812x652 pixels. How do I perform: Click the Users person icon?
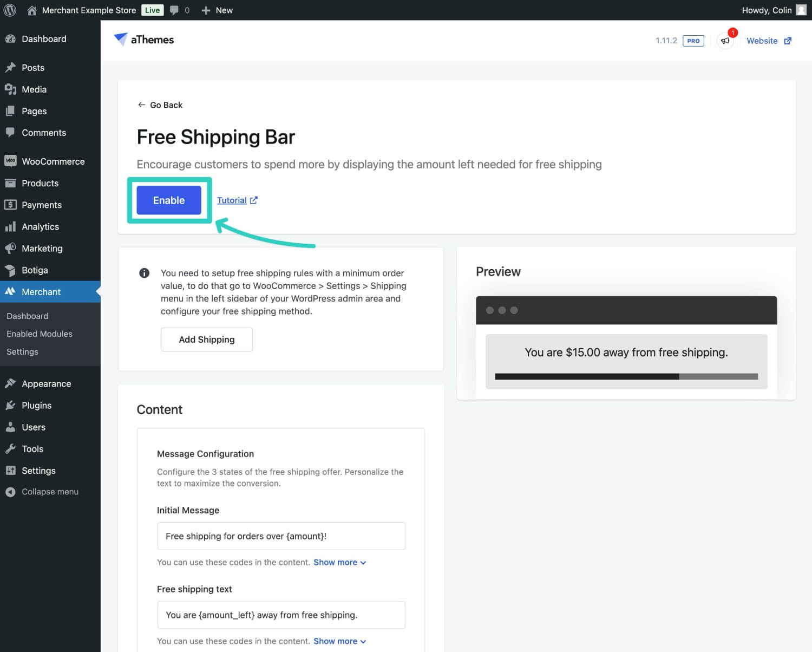[10, 427]
